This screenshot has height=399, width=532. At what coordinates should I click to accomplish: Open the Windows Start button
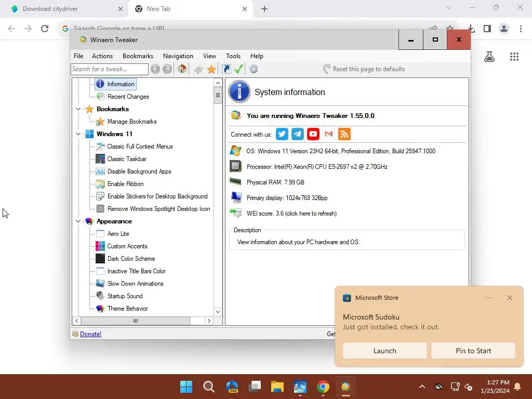tap(186, 387)
